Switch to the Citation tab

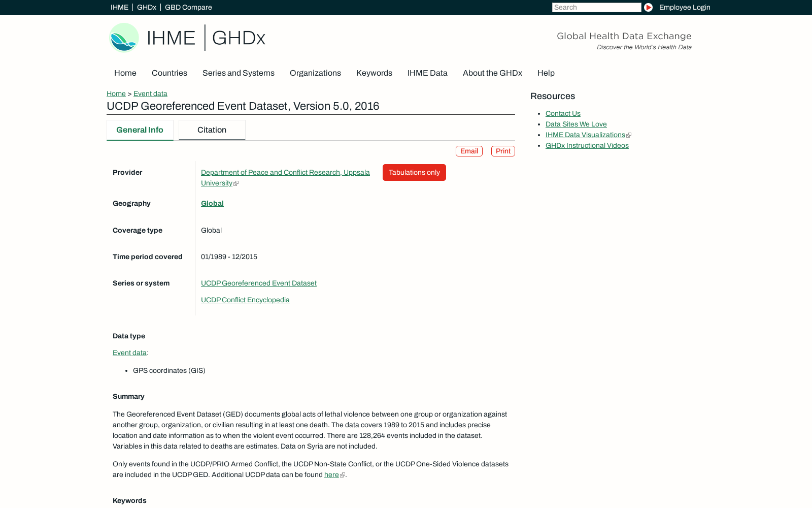click(x=212, y=130)
